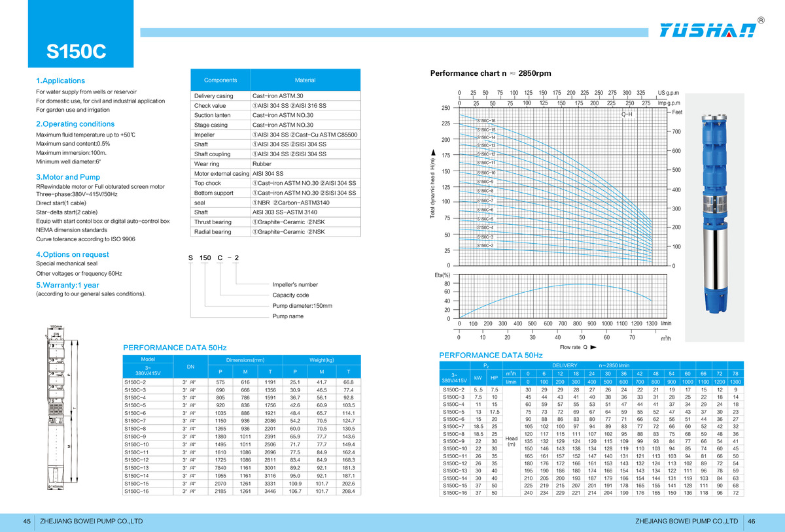Click the 'DELIVERY' header in delivery table
The width and height of the screenshot is (785, 532).
pos(564,366)
